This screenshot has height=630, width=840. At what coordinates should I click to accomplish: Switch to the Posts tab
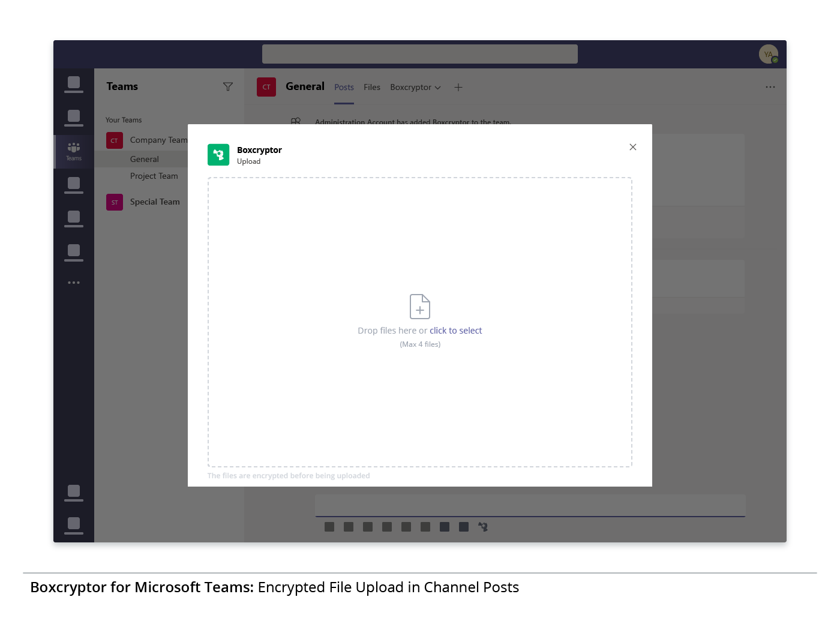click(x=344, y=87)
